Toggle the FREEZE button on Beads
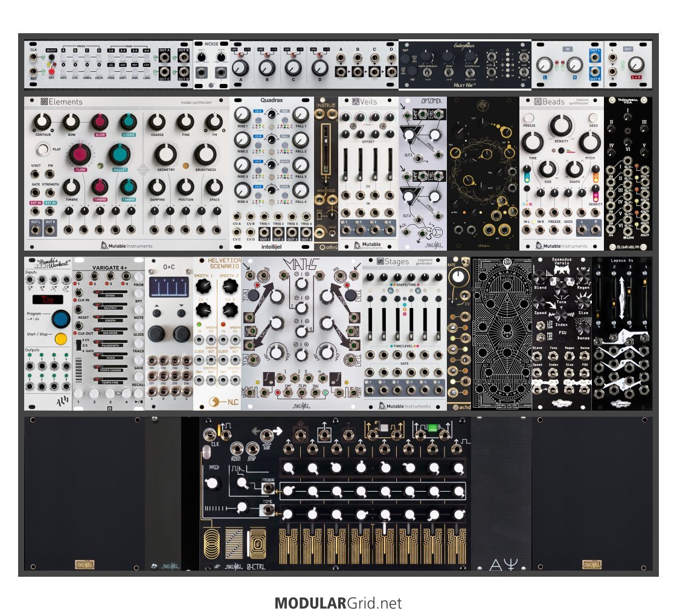Image resolution: width=677 pixels, height=616 pixels. tap(529, 118)
